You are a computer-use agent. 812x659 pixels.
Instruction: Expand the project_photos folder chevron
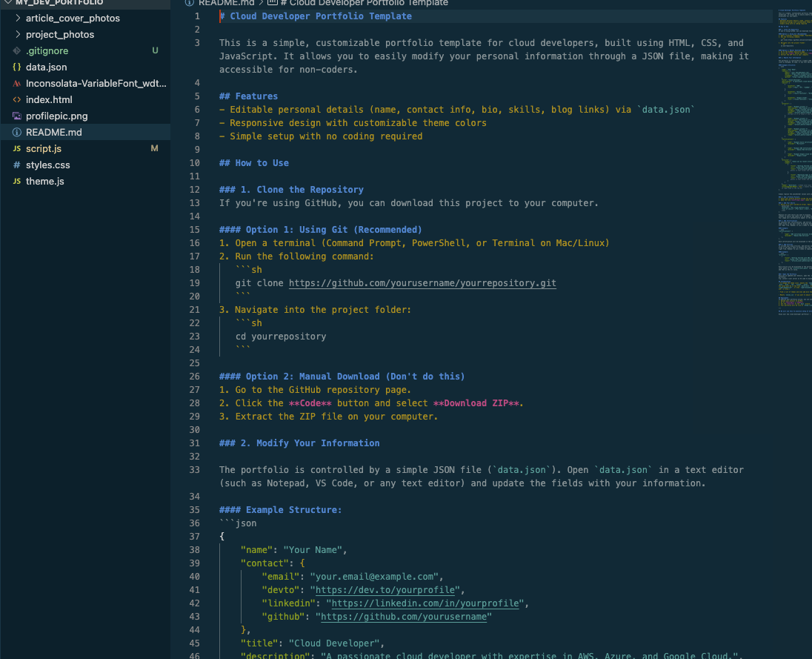pyautogui.click(x=18, y=34)
